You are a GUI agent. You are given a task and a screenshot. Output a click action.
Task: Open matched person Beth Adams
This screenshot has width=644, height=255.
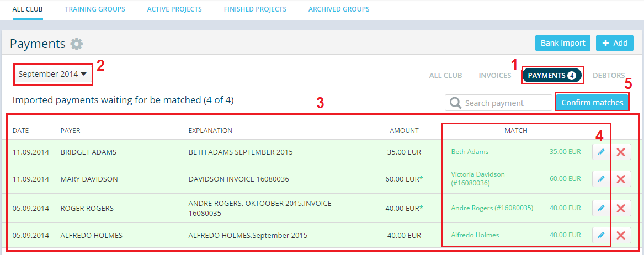coord(470,152)
